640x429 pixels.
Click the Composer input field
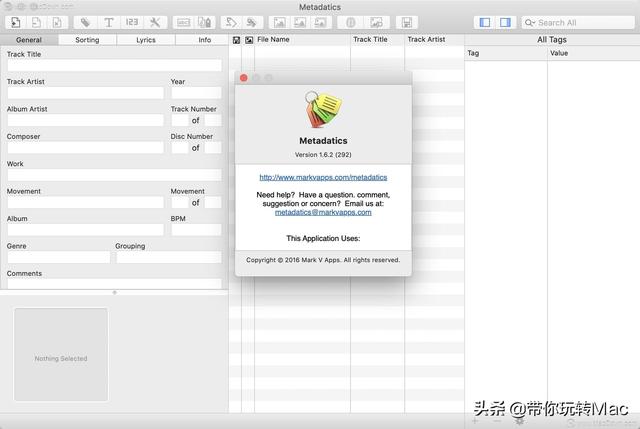coord(85,147)
